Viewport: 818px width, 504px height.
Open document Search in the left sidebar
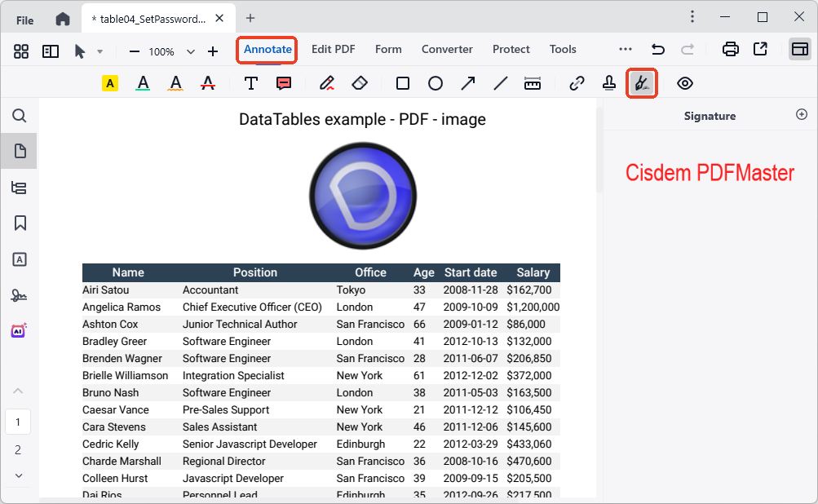pos(19,116)
